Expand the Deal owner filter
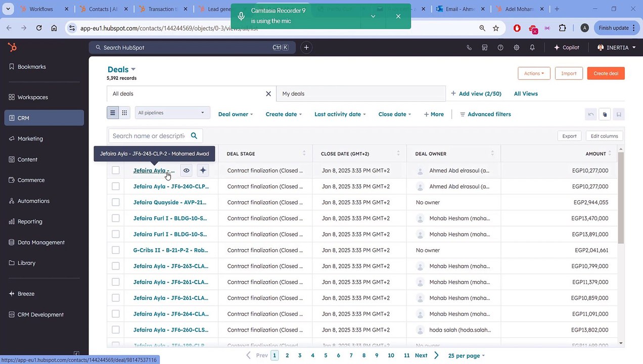643x364 pixels. (x=235, y=114)
